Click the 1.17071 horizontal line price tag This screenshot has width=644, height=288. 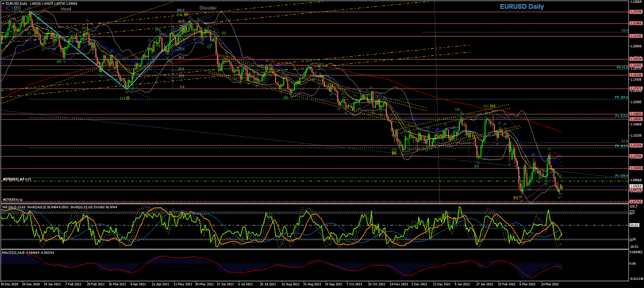click(x=635, y=88)
